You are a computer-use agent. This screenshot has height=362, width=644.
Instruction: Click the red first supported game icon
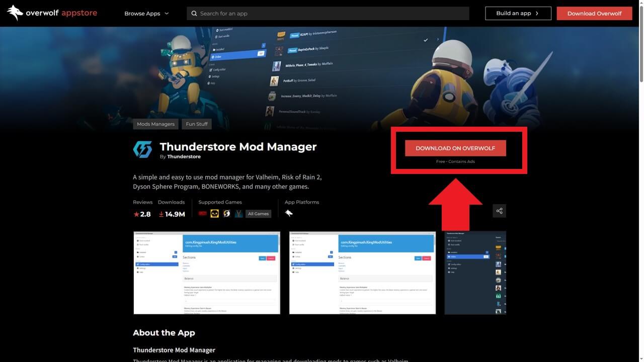(203, 214)
